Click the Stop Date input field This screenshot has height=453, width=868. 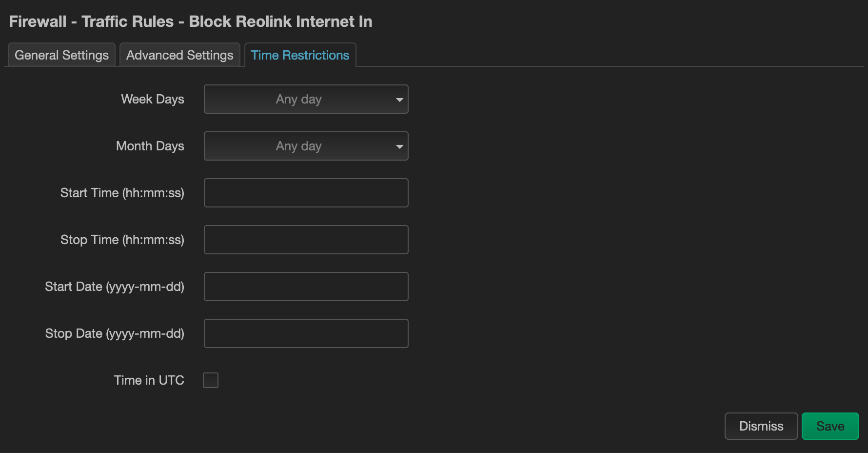point(306,333)
